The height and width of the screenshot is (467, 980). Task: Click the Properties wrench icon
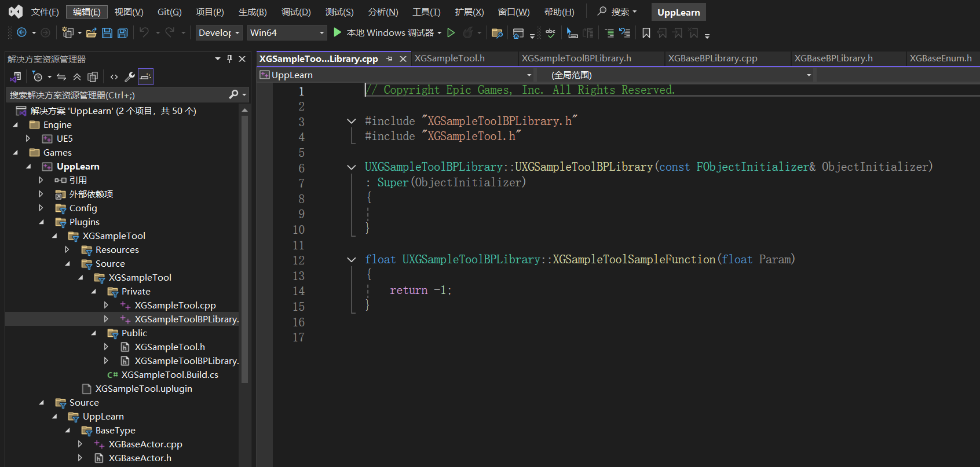[x=130, y=76]
